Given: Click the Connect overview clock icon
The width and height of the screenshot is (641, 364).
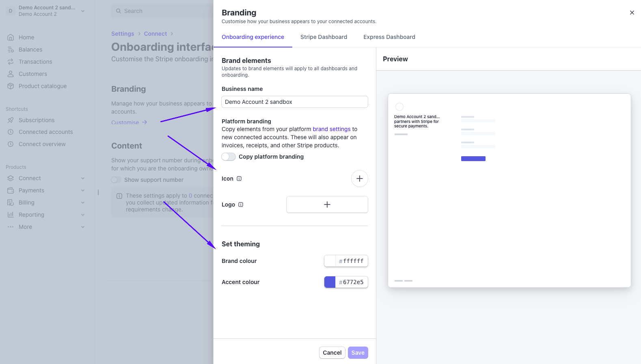Looking at the screenshot, I should click(11, 144).
